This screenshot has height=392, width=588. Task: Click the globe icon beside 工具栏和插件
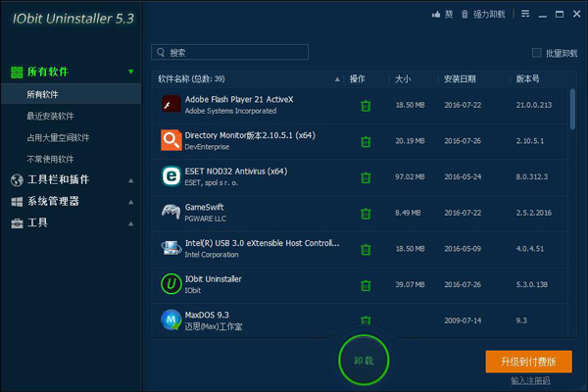pyautogui.click(x=17, y=180)
